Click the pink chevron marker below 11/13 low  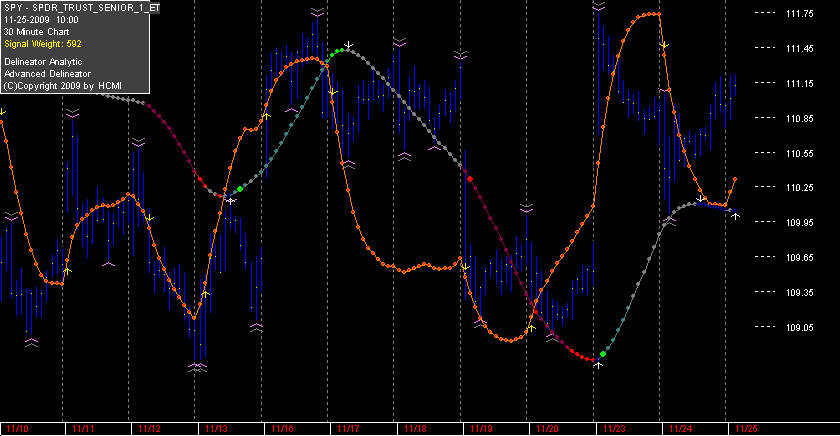click(198, 367)
